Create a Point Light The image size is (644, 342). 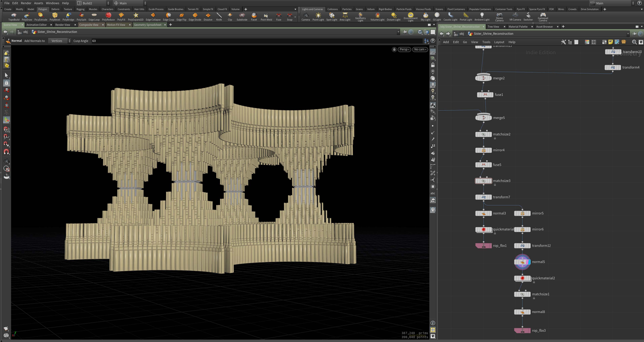click(x=318, y=17)
